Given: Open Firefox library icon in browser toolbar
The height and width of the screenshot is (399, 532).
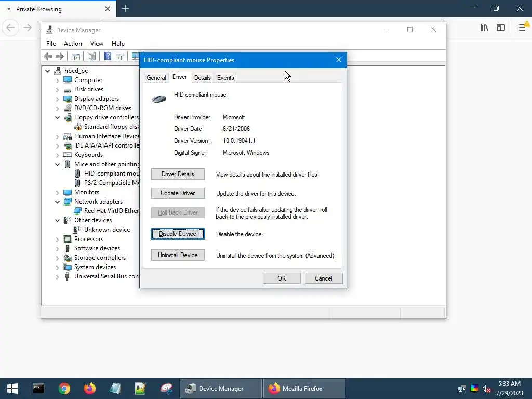Looking at the screenshot, I should coord(484,28).
